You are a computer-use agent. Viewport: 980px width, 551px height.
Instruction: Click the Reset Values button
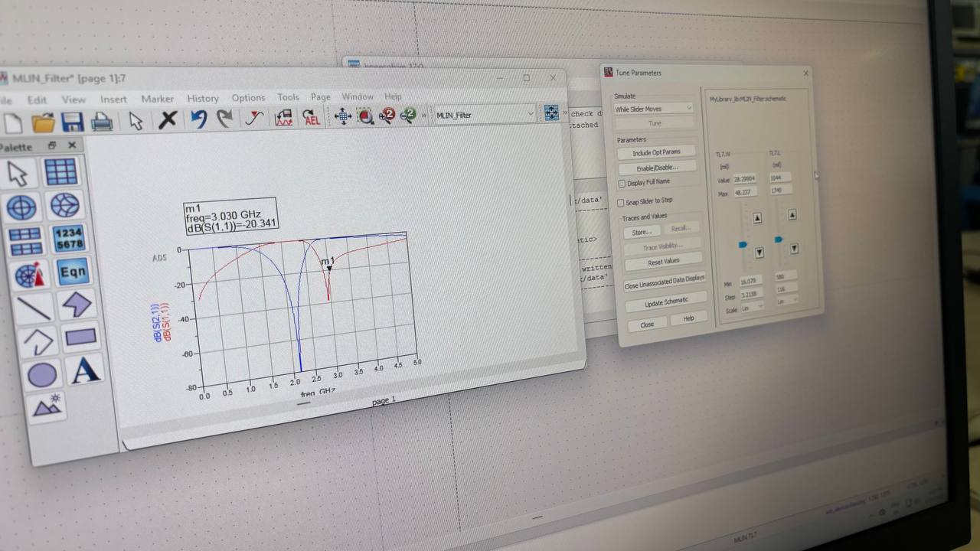tap(663, 262)
